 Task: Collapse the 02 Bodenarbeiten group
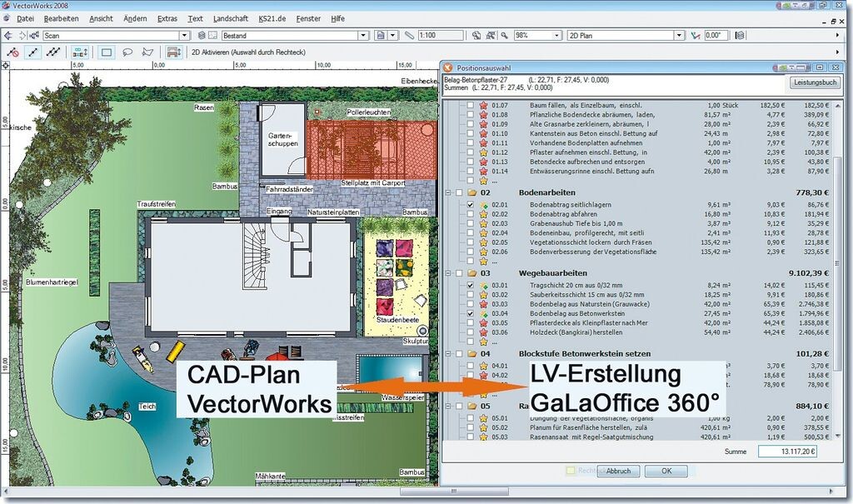tap(449, 192)
